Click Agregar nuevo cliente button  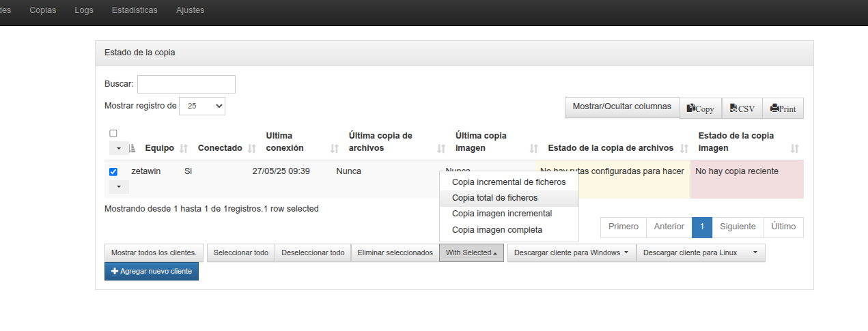click(x=152, y=272)
